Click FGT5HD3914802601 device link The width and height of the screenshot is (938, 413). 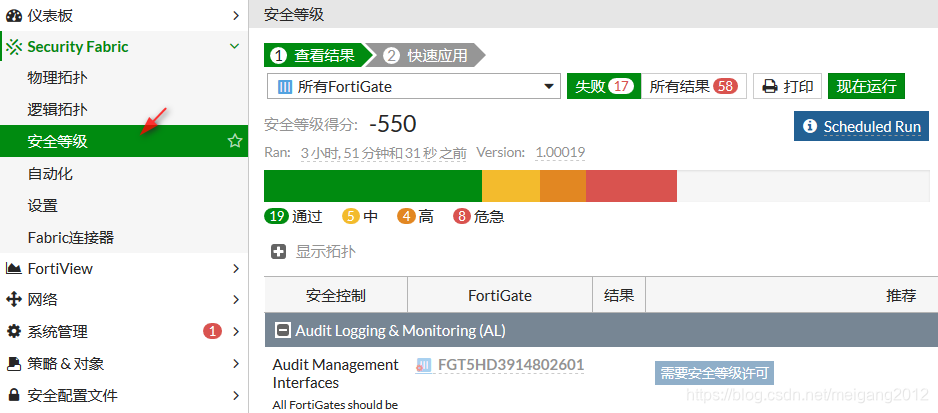[510, 365]
